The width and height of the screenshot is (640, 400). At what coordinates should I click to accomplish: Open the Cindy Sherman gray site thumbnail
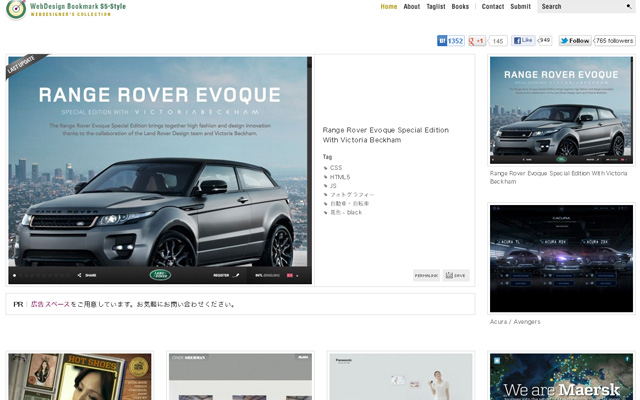(240, 377)
